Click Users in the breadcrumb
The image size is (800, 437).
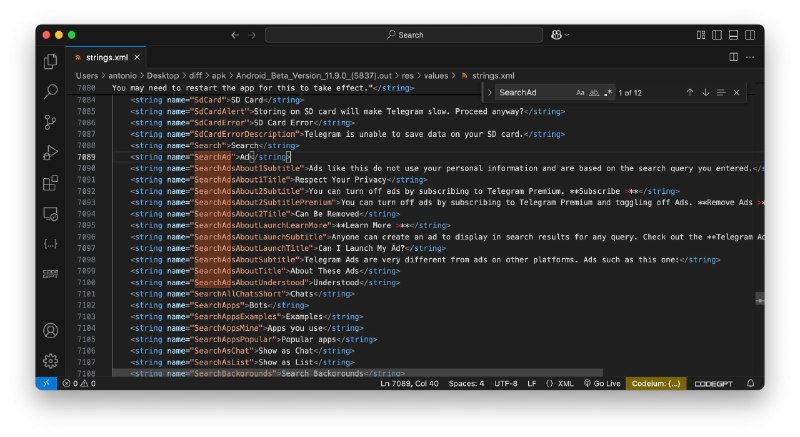pos(87,75)
